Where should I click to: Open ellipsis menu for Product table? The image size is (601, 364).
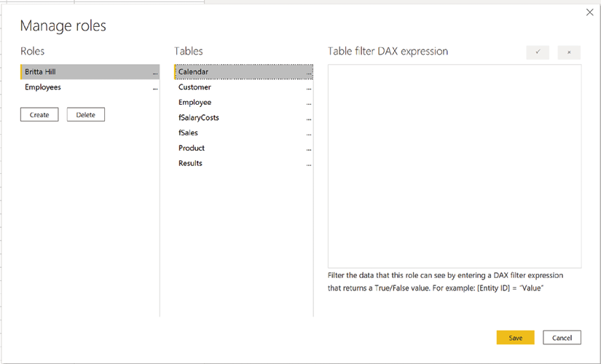(309, 149)
